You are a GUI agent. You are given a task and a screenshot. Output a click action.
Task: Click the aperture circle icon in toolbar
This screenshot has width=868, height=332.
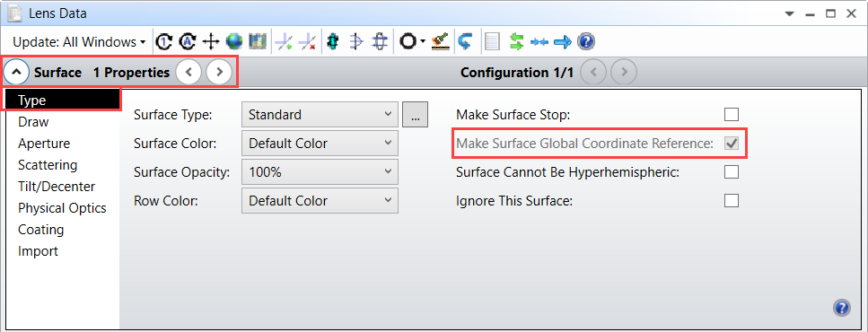(x=407, y=41)
